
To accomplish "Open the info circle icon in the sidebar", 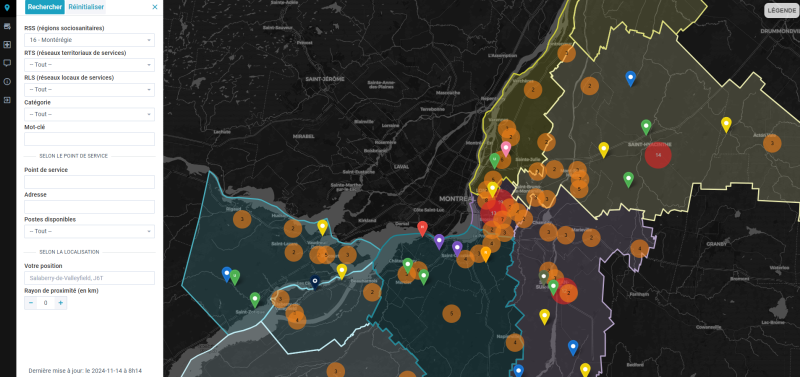I will [x=7, y=82].
